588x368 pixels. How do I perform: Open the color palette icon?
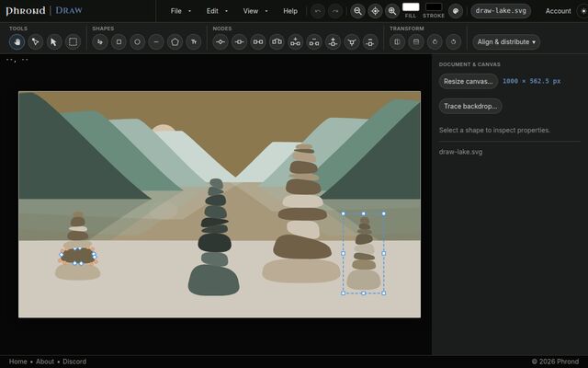pos(456,11)
